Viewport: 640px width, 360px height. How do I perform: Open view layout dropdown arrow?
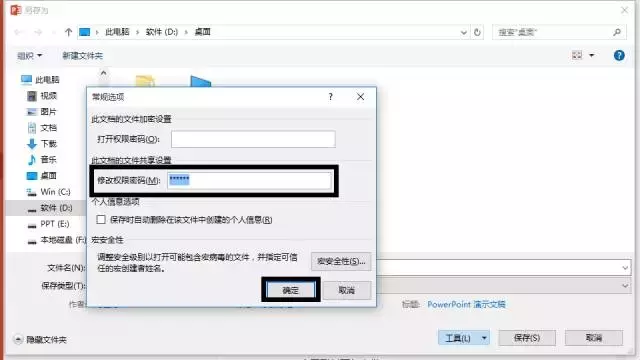[x=591, y=55]
